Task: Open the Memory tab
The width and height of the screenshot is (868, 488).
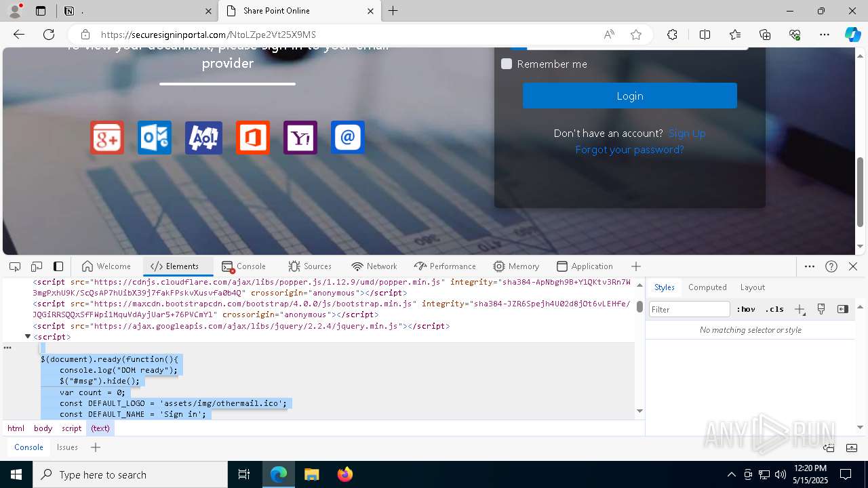Action: point(516,266)
